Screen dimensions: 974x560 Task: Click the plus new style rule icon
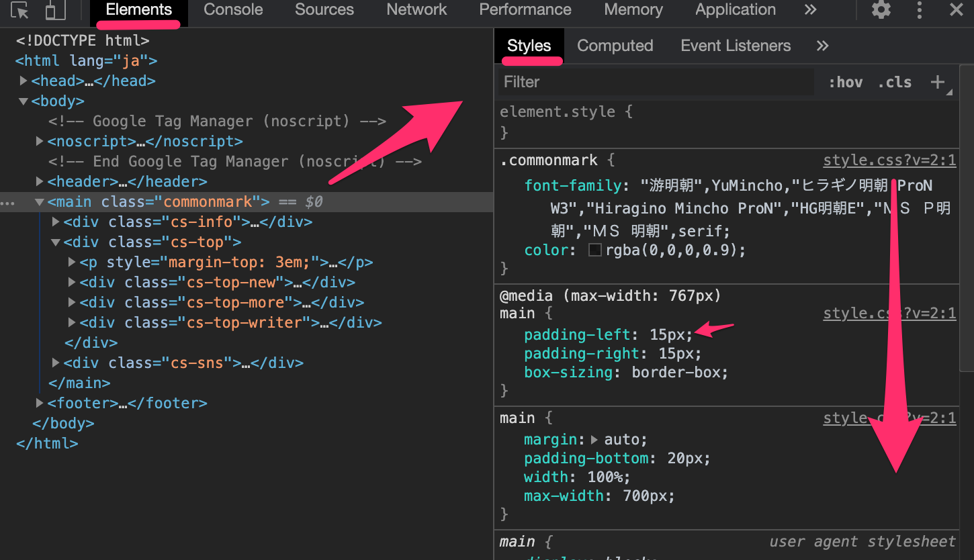click(937, 82)
